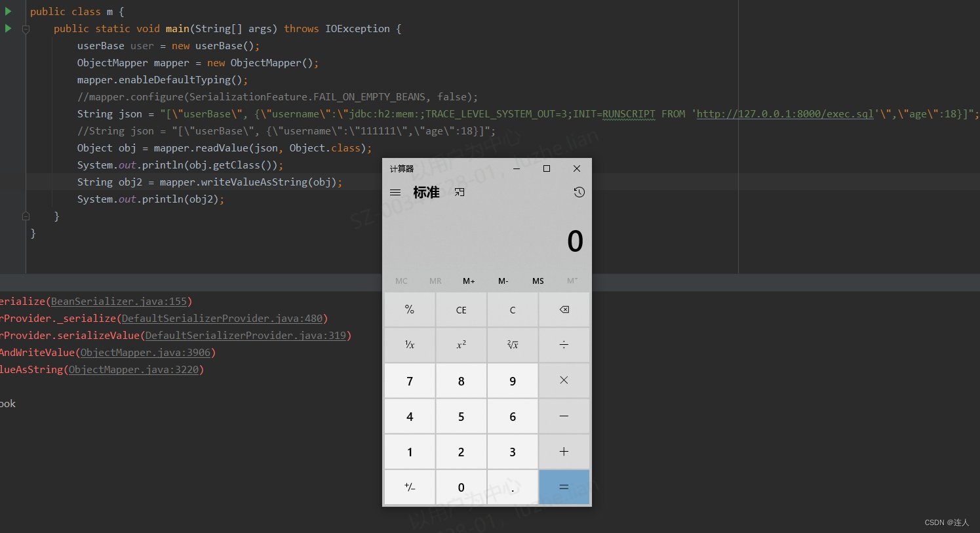Toggle plus/minus sign button
980x533 pixels.
tap(410, 487)
